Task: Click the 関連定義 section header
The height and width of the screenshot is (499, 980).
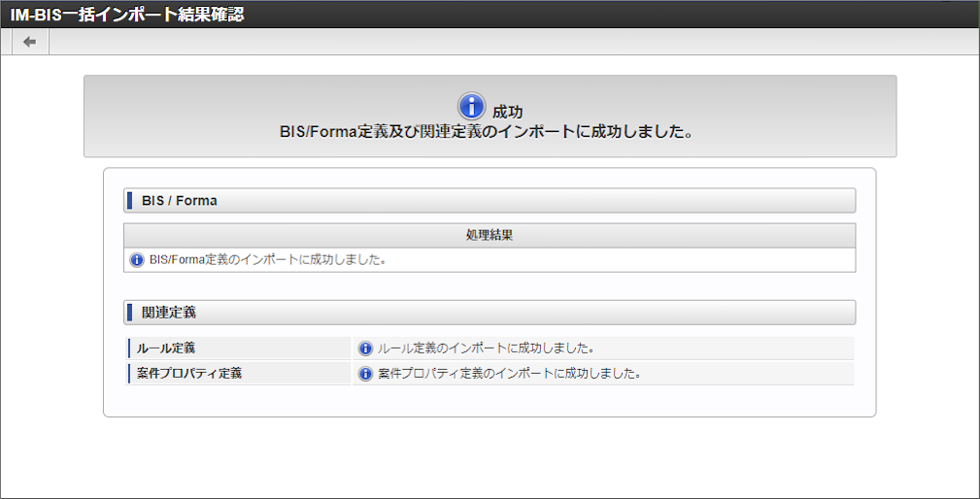Action: [490, 313]
